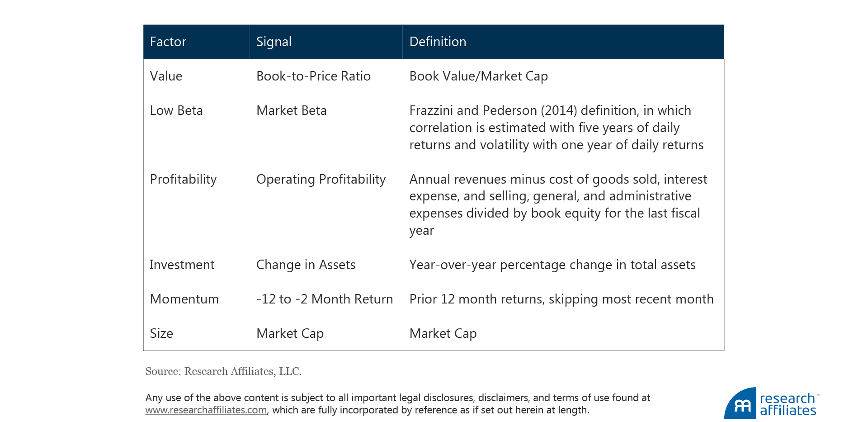Image resolution: width=868 pixels, height=422 pixels.
Task: Select the Profitability factor cell
Action: 183,179
